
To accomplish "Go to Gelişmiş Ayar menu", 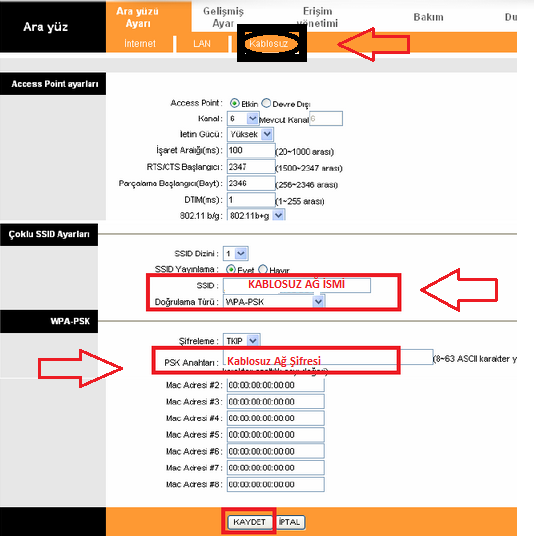I will tap(223, 17).
